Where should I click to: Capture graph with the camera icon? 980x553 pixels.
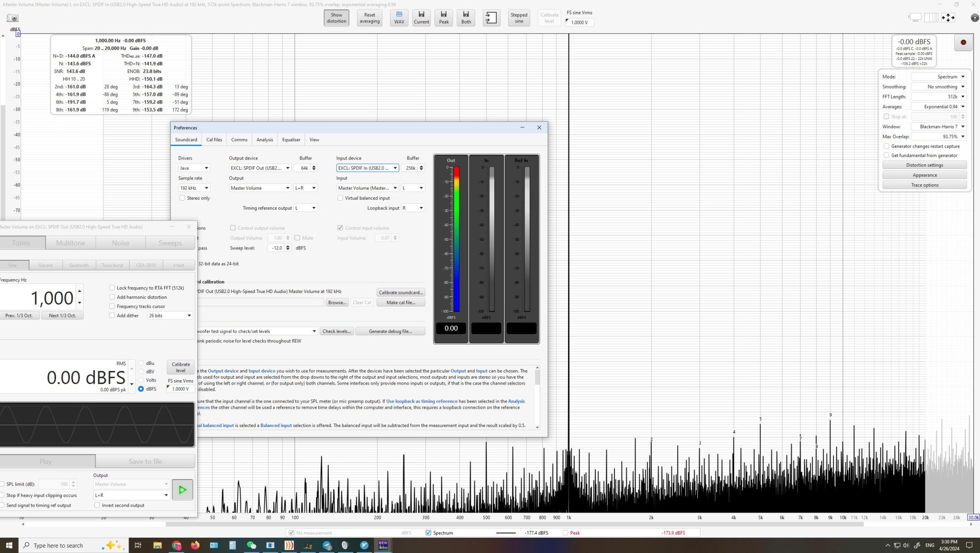click(12, 18)
